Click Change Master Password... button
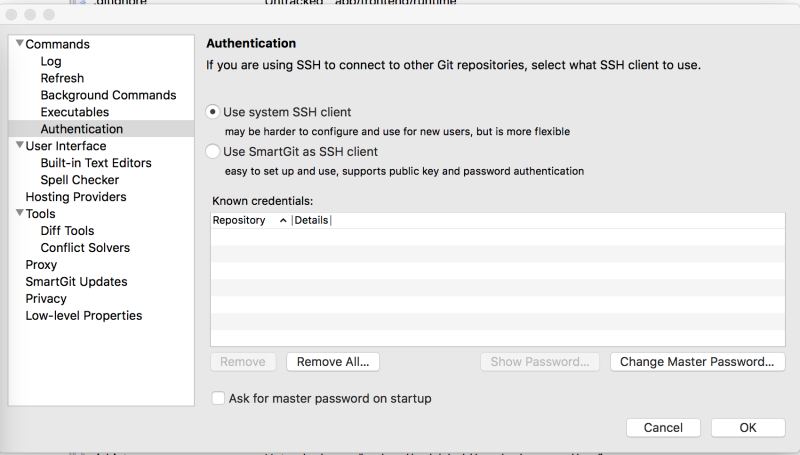Screen dimensions: 800x455 point(697,362)
